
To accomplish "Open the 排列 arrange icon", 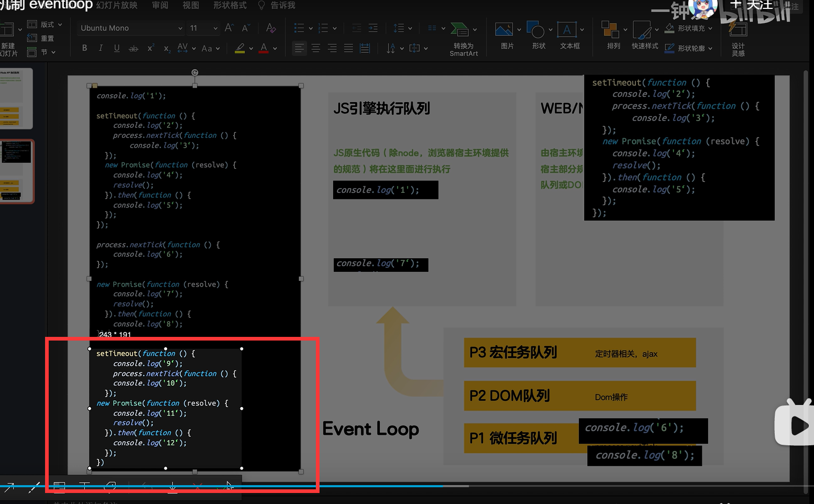I will pos(610,30).
